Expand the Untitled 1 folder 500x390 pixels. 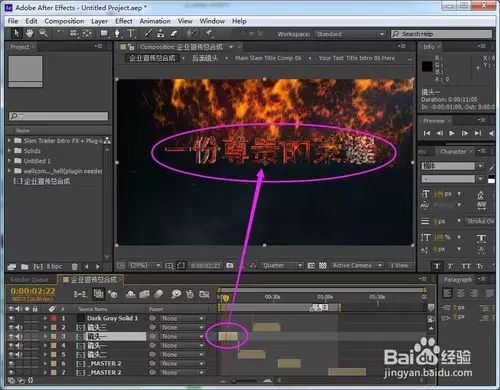pyautogui.click(x=10, y=161)
